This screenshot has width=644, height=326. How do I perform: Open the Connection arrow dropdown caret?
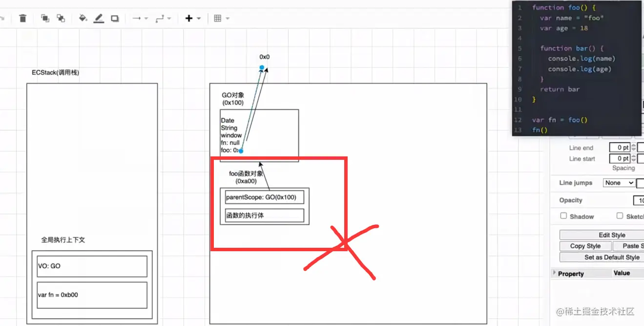[x=146, y=19]
